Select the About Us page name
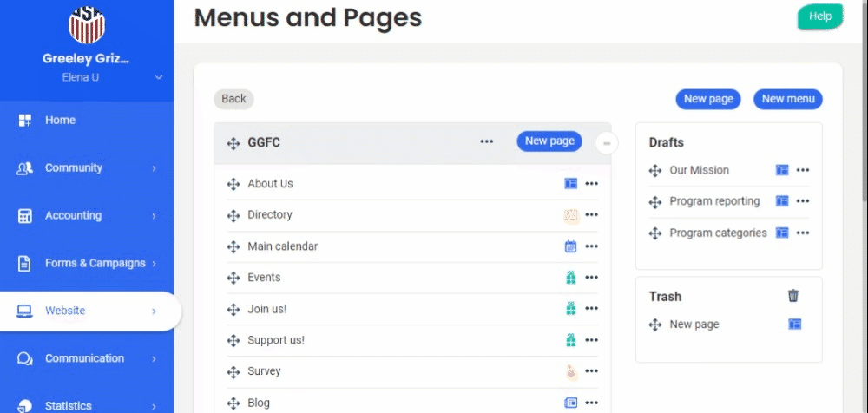868x413 pixels. pos(270,184)
